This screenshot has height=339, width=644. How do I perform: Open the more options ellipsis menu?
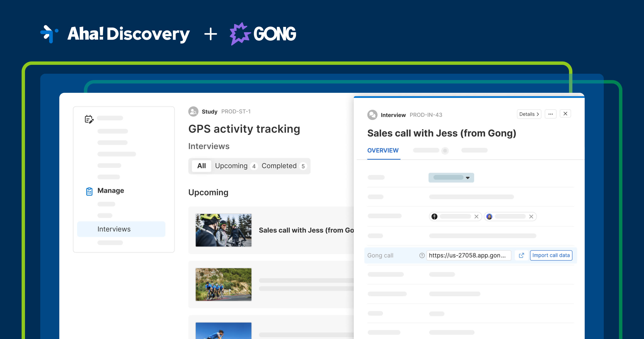[551, 114]
